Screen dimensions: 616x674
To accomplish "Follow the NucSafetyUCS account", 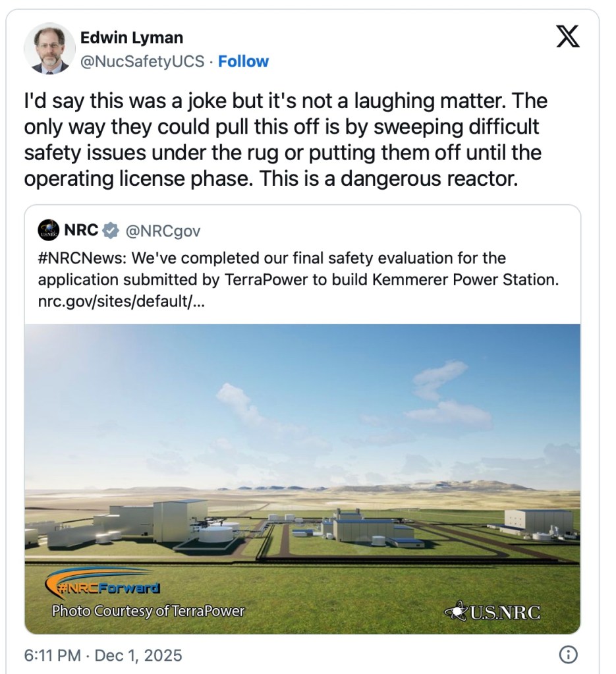I will pyautogui.click(x=243, y=61).
